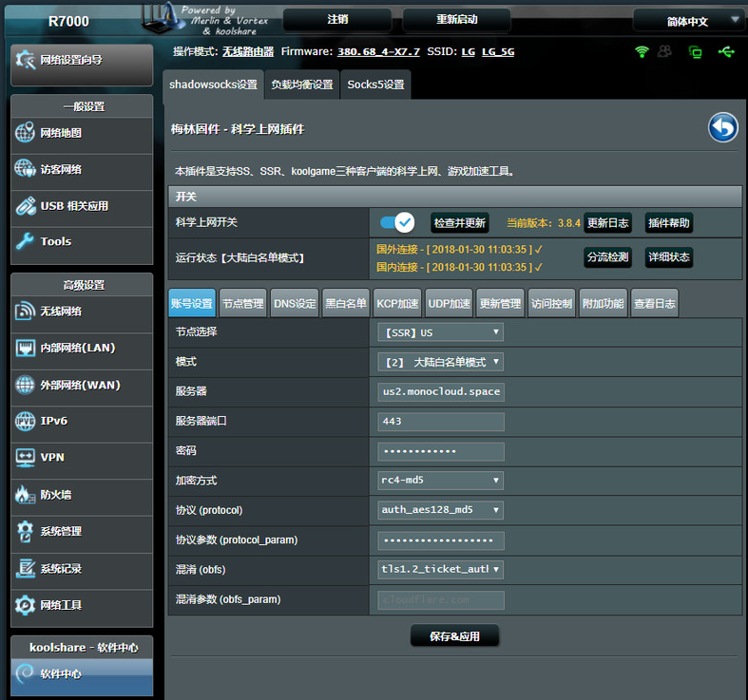Click the USB status icon
Viewport: 748px width, 700px height.
click(x=726, y=51)
